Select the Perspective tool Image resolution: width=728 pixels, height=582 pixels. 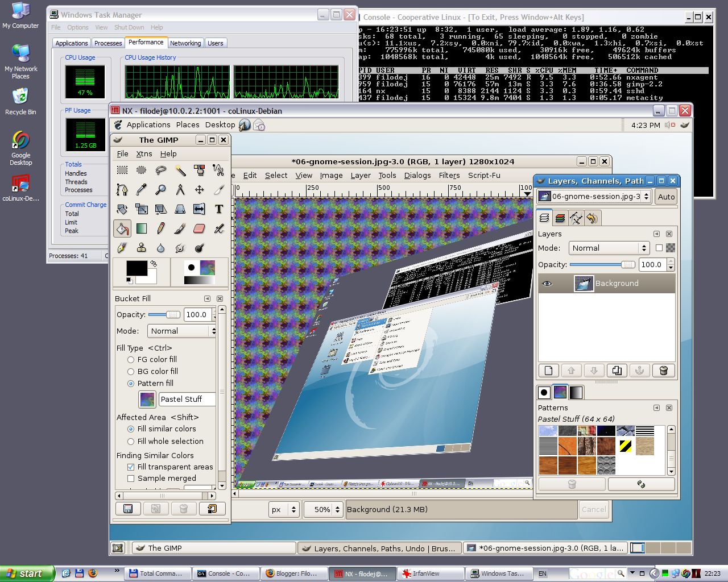pos(180,209)
